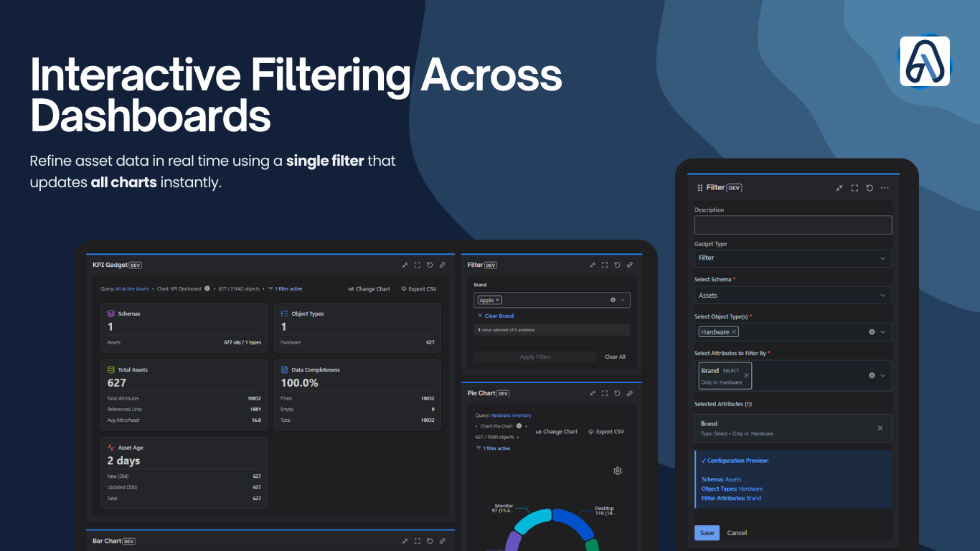Click the copy link icon in the Pie Chart header
The image size is (980, 551).
tap(629, 393)
